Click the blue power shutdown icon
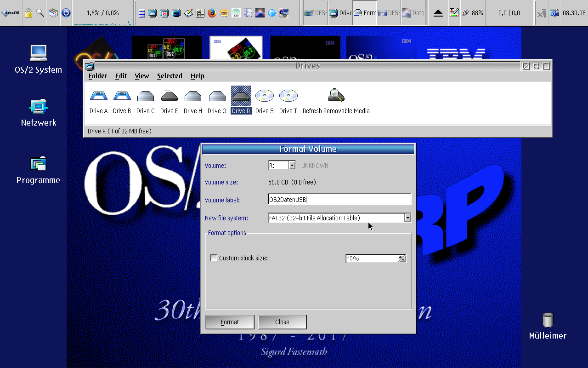The image size is (588, 368). [x=66, y=13]
